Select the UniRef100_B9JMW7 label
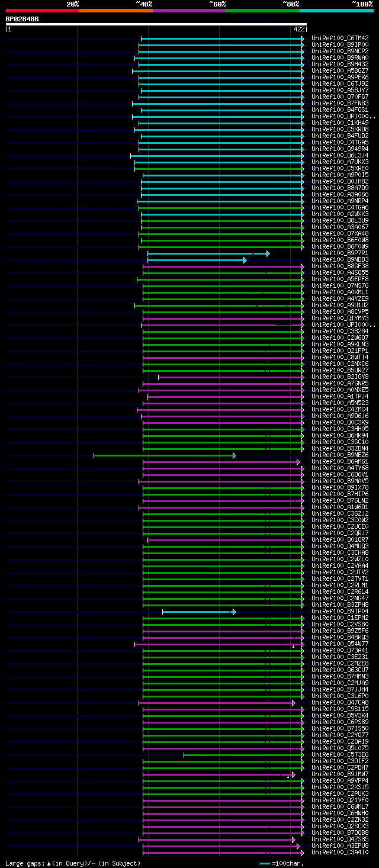379x868 pixels. coord(340,774)
